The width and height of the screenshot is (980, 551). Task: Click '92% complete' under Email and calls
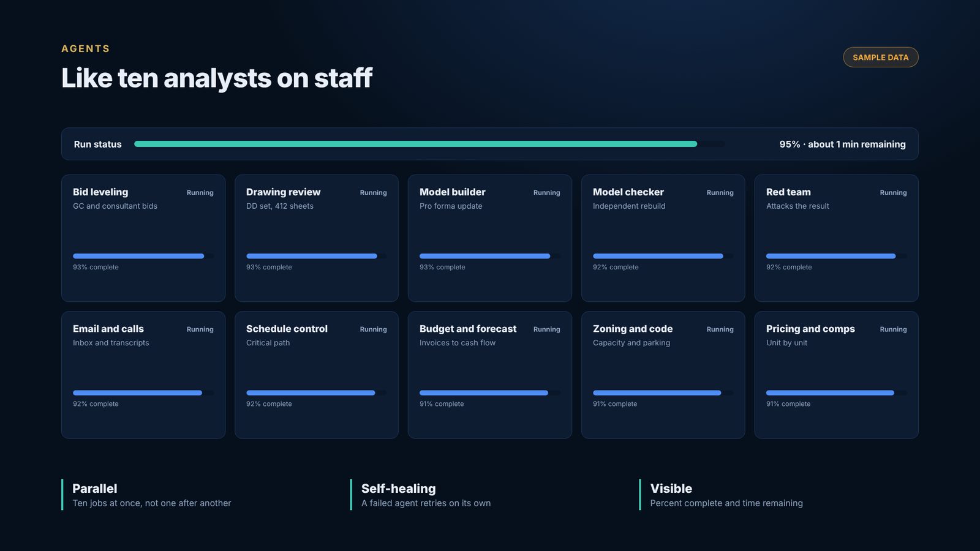[96, 404]
